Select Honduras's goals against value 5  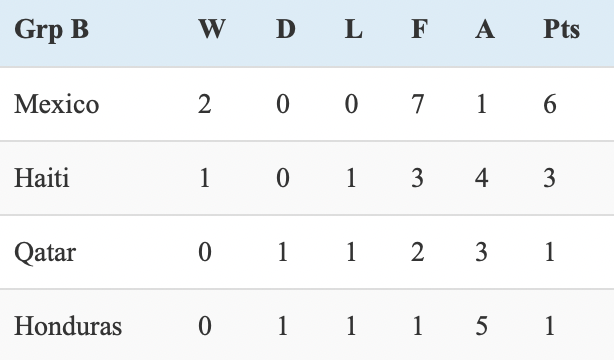click(x=482, y=326)
